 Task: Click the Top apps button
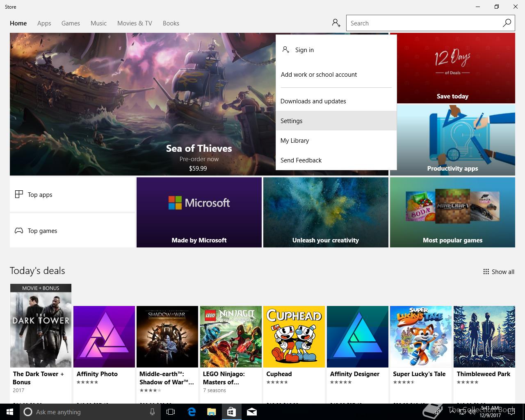(x=72, y=194)
